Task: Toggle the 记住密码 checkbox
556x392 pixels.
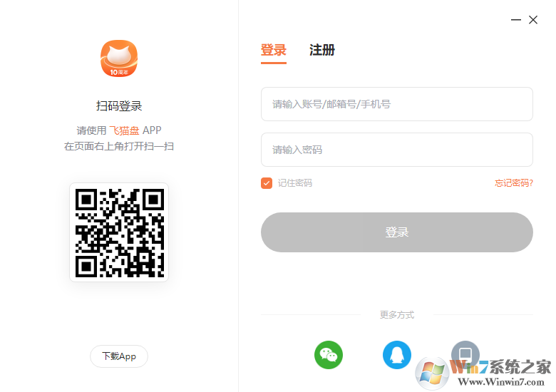Action: point(267,183)
